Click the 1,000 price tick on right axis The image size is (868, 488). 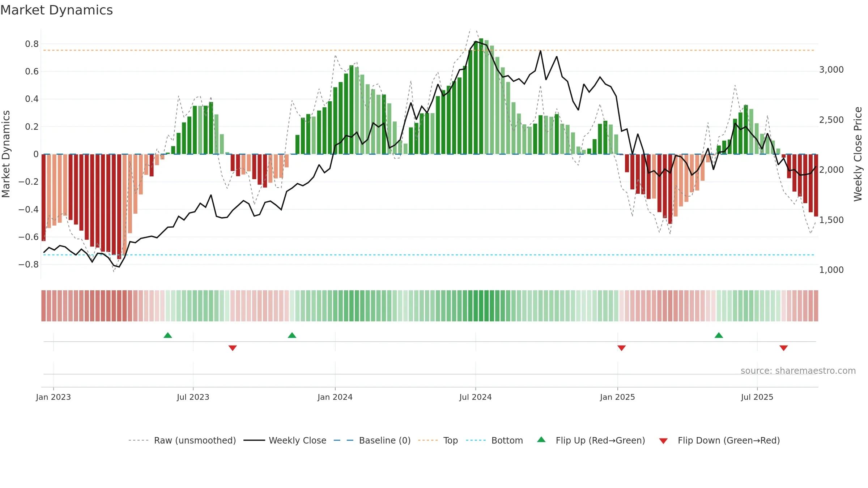(x=831, y=270)
